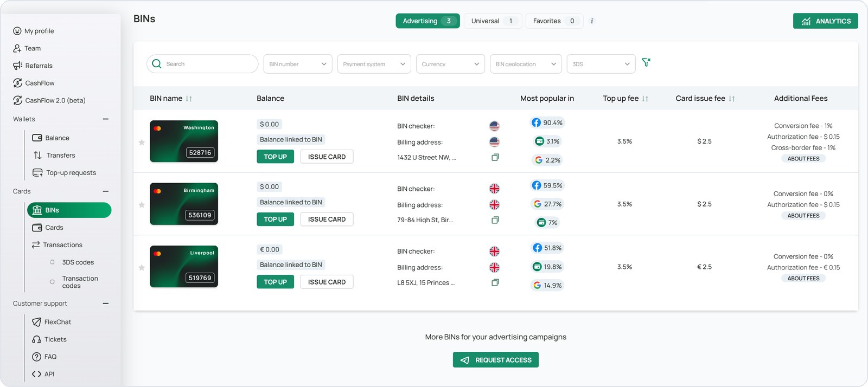The width and height of the screenshot is (868, 387).
Task: Open Payment system dropdown
Action: 374,64
